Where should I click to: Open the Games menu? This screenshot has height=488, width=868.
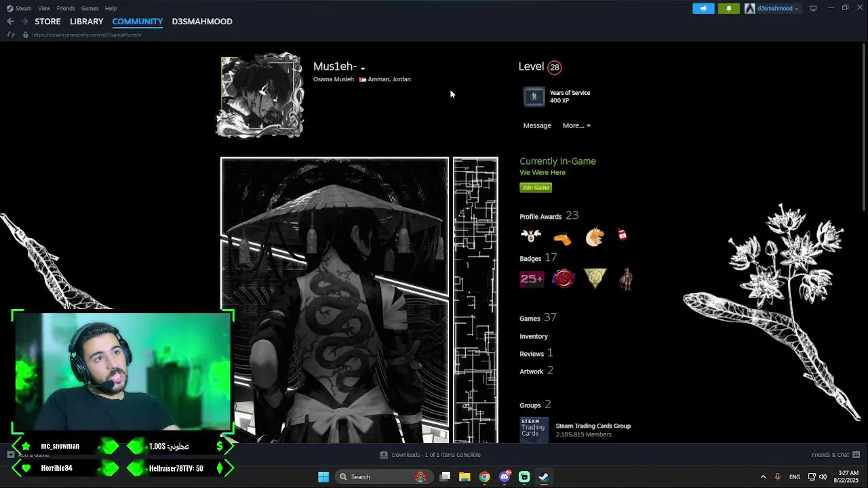point(90,8)
